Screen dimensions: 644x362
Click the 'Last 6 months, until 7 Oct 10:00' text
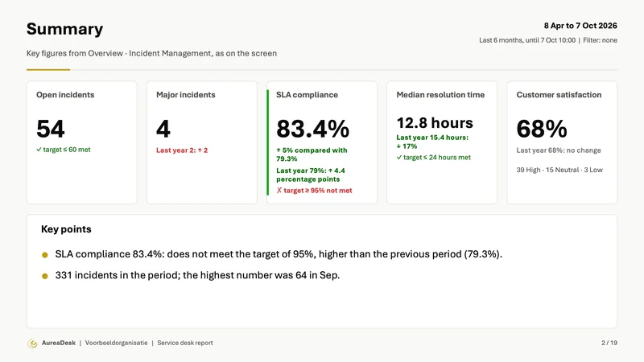coord(527,40)
